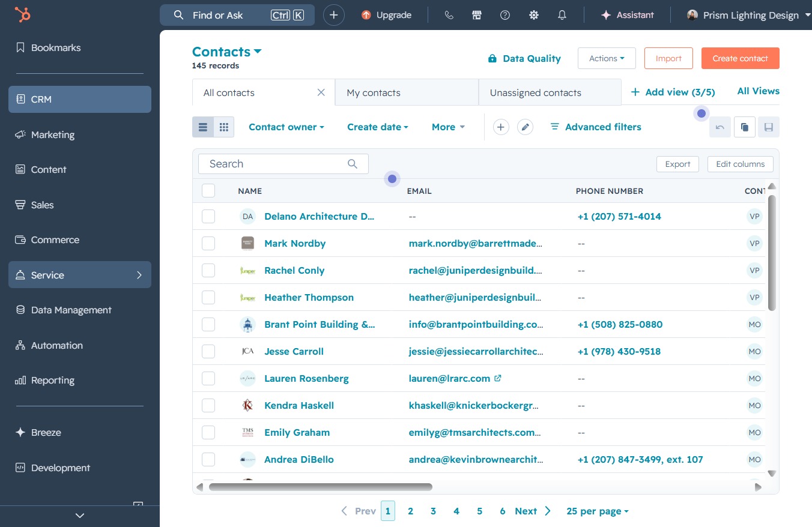
Task: Open the calling phone icon
Action: click(x=449, y=15)
